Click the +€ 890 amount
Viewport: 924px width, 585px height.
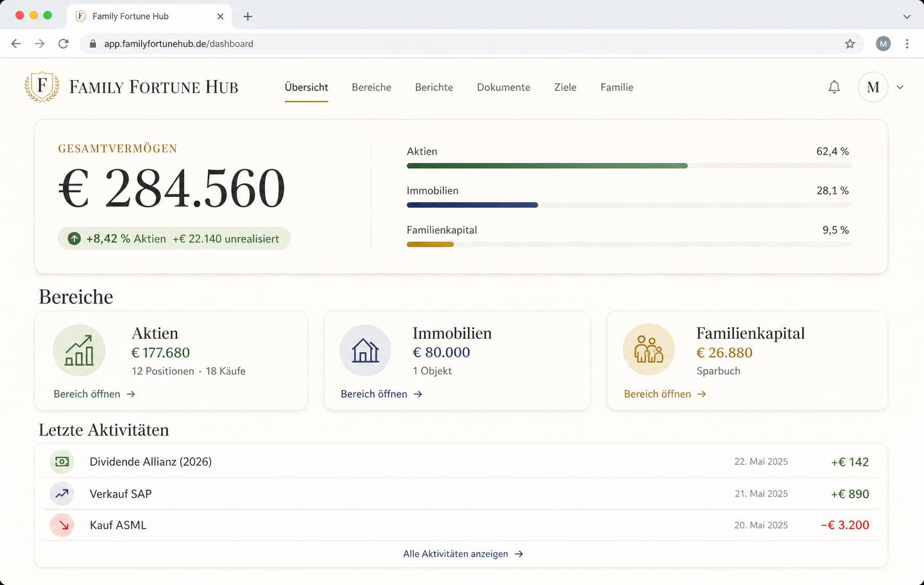coord(850,494)
